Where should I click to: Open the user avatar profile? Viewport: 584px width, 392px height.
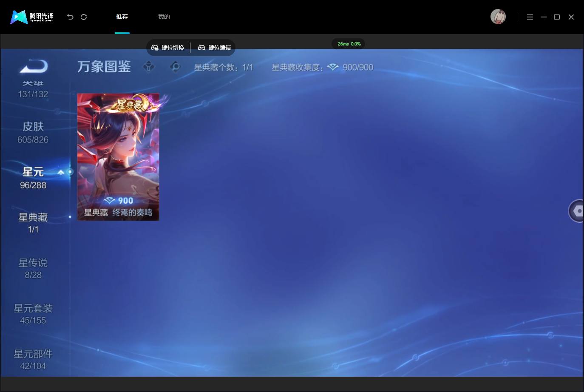(498, 17)
